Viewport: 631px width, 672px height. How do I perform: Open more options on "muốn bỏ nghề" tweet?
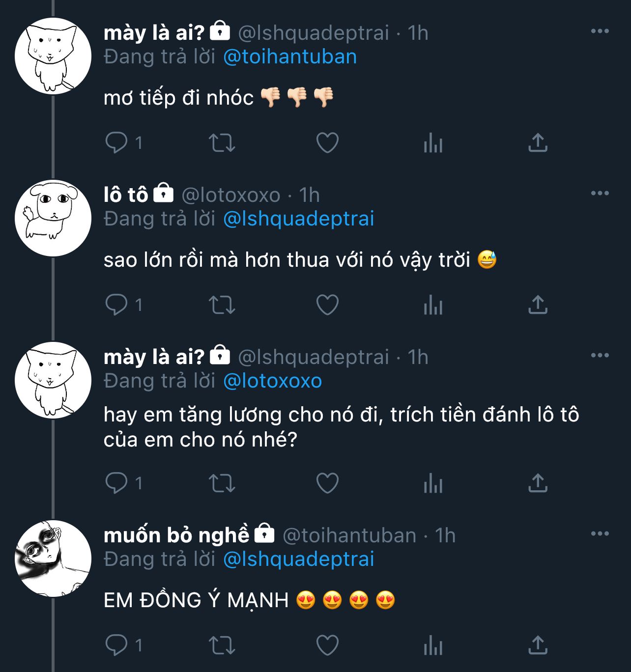[x=600, y=533]
